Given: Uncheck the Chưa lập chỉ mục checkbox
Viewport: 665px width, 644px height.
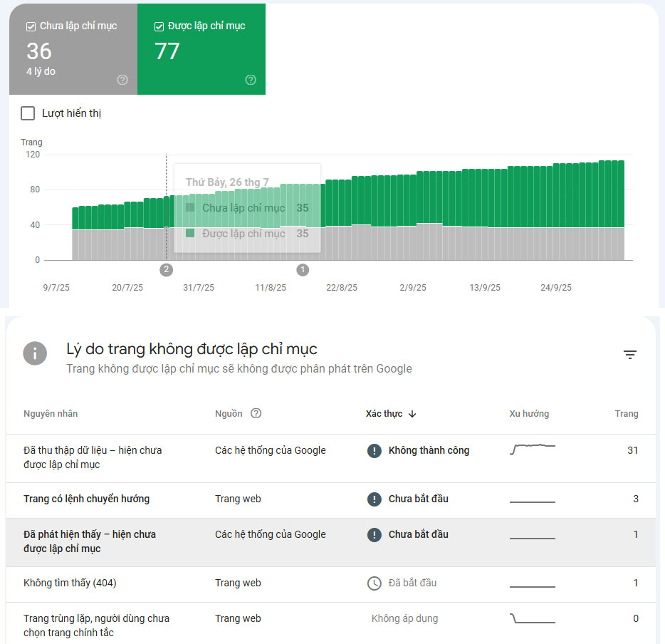Looking at the screenshot, I should coord(31,26).
